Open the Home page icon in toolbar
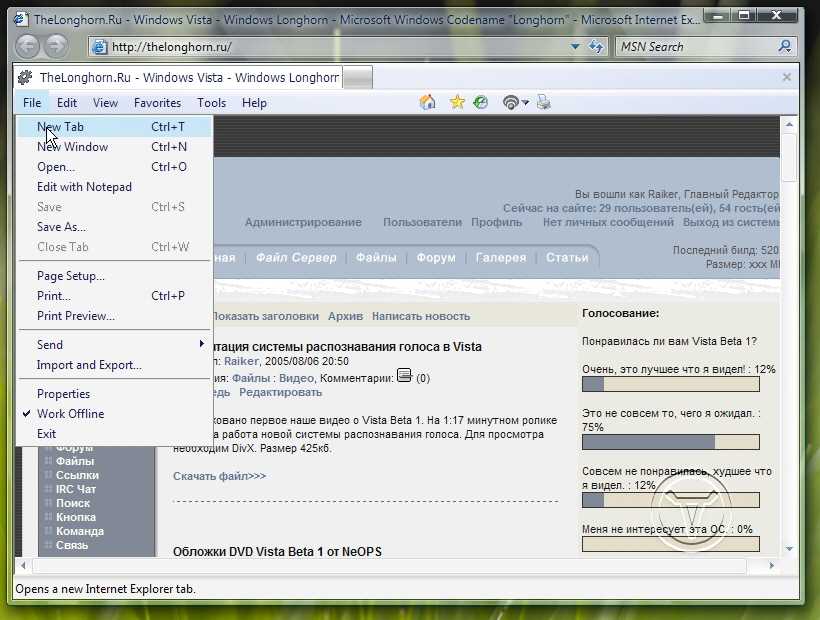This screenshot has width=820, height=620. click(x=427, y=102)
